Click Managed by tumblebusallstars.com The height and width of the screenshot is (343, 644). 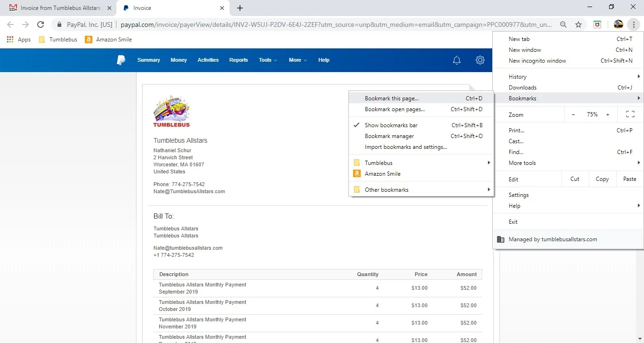[568, 239]
